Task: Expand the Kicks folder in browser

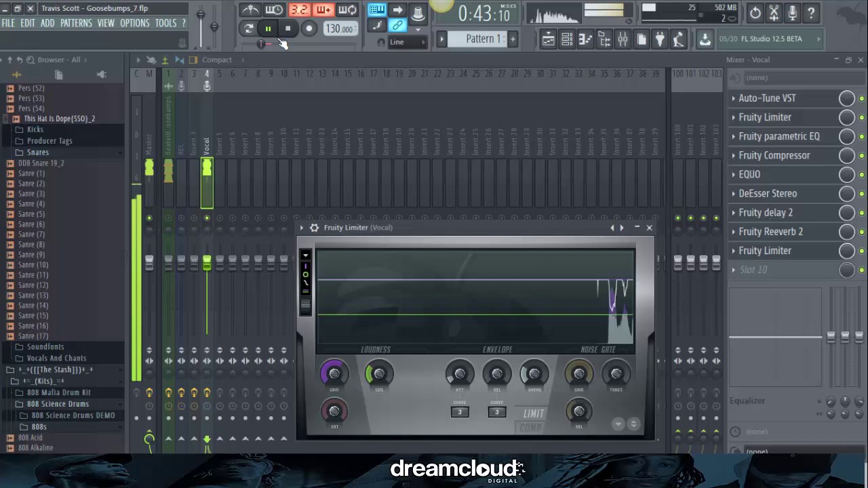Action: [35, 129]
